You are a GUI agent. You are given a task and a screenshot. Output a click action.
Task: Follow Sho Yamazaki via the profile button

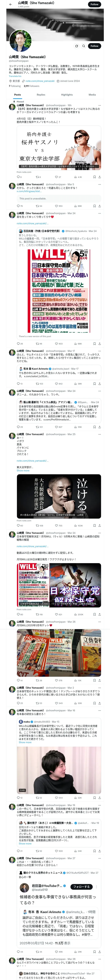[x=95, y=46]
